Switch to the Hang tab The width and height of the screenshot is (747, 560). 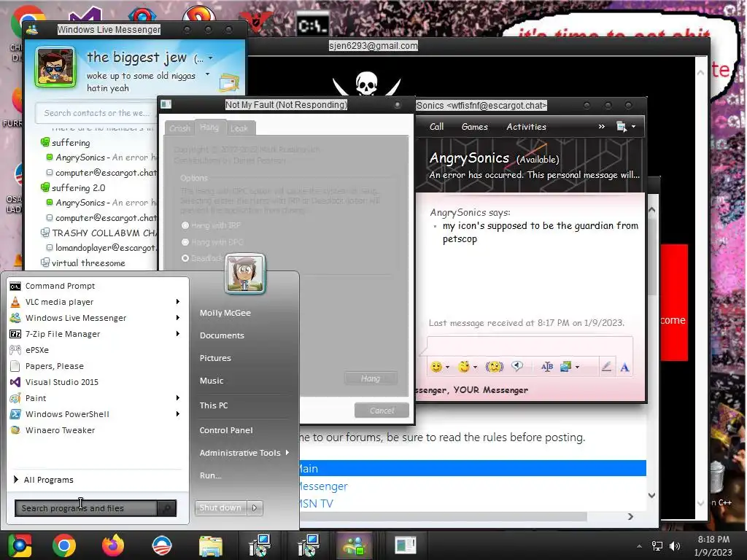(209, 127)
